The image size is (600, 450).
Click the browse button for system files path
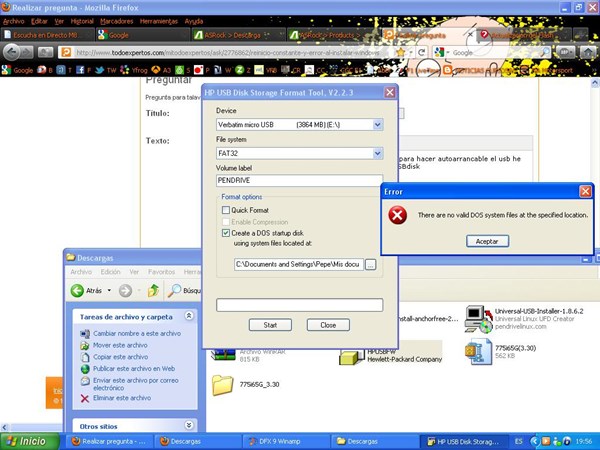371,264
